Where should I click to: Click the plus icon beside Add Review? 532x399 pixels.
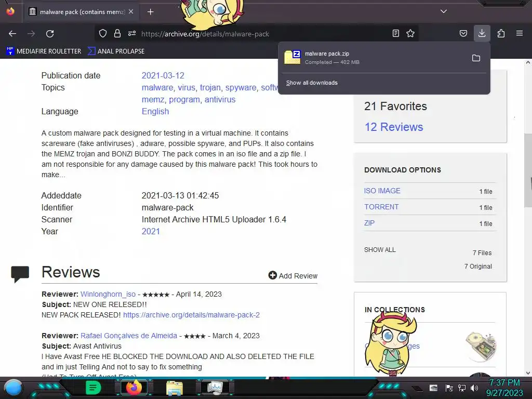pyautogui.click(x=272, y=275)
